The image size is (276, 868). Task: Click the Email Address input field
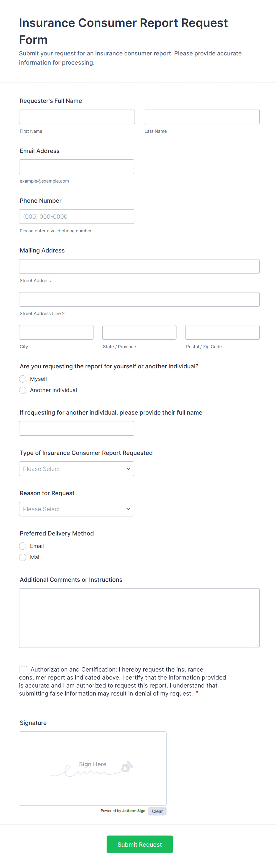coord(76,167)
